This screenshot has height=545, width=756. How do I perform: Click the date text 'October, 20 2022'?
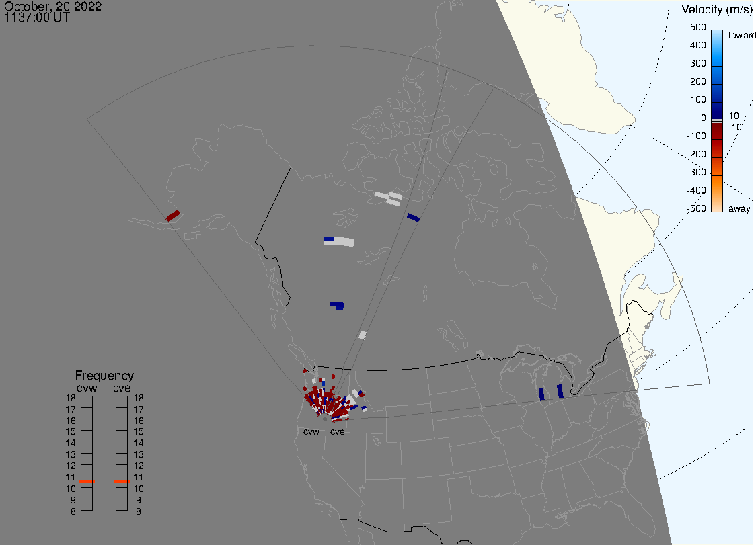52,6
